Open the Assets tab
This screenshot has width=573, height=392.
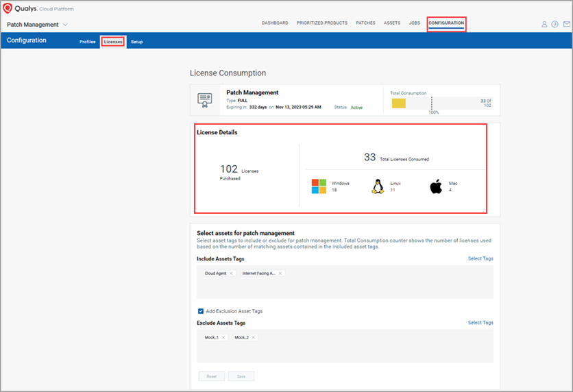[392, 23]
